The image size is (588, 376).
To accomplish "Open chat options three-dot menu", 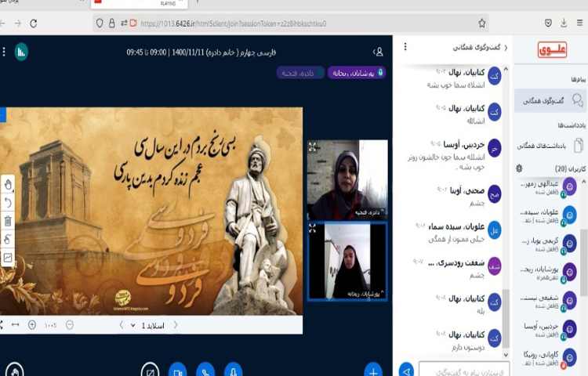I will click(405, 48).
